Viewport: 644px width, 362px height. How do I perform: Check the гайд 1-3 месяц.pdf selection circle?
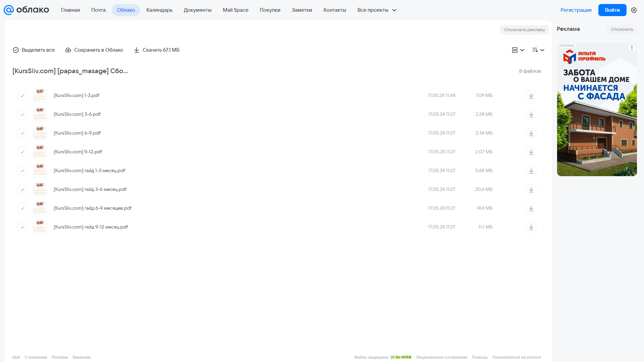pyautogui.click(x=22, y=171)
